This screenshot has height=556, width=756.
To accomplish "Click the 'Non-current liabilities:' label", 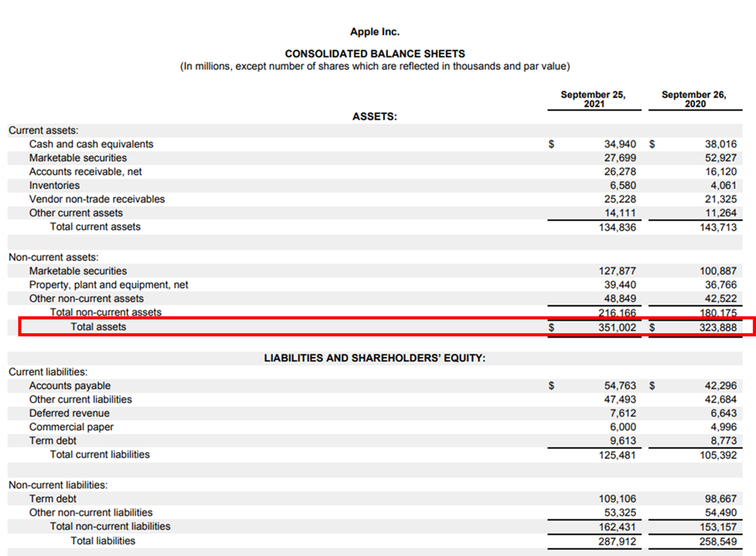I will [58, 485].
